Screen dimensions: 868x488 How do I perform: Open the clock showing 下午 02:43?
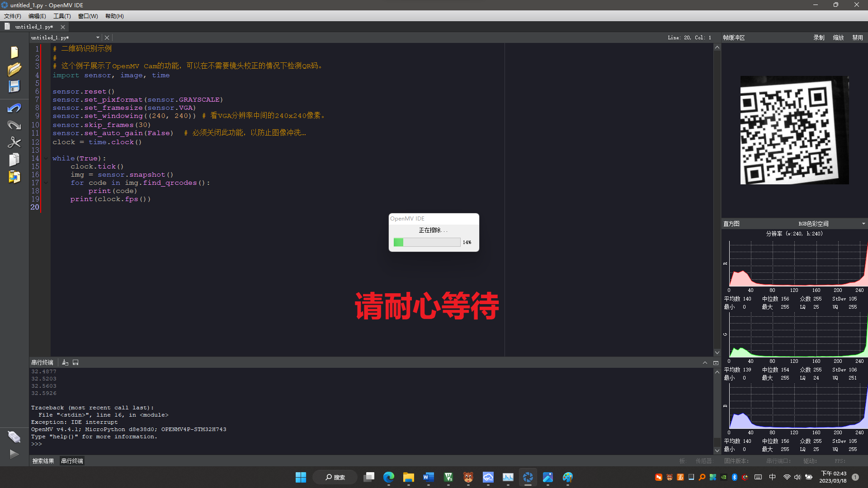(833, 477)
